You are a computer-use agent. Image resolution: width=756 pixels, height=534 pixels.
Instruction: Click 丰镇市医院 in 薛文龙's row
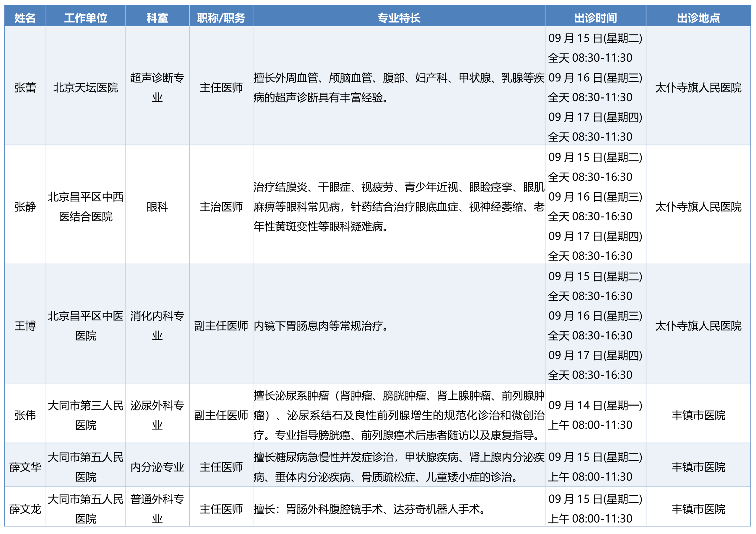pos(698,509)
